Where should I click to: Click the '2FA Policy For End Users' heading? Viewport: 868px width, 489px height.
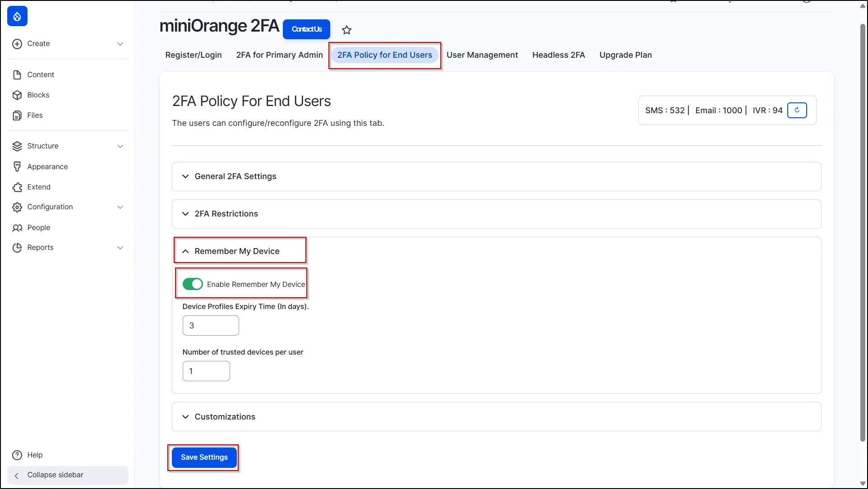pos(251,101)
